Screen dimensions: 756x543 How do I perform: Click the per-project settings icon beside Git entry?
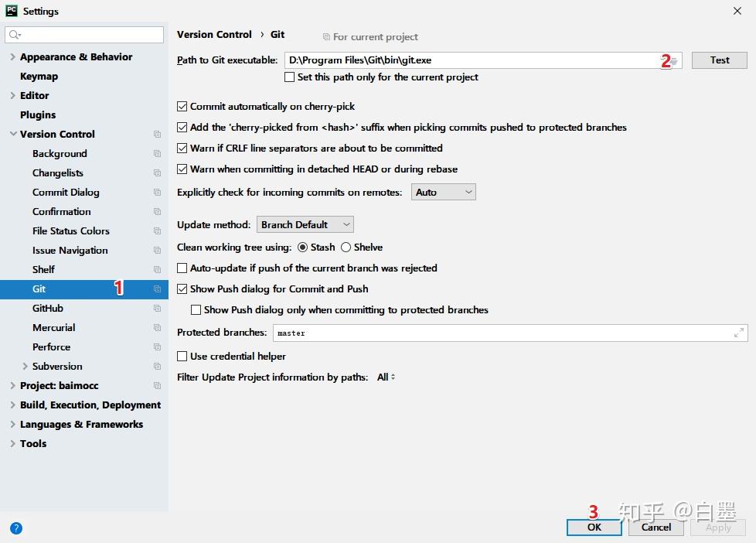click(x=158, y=289)
